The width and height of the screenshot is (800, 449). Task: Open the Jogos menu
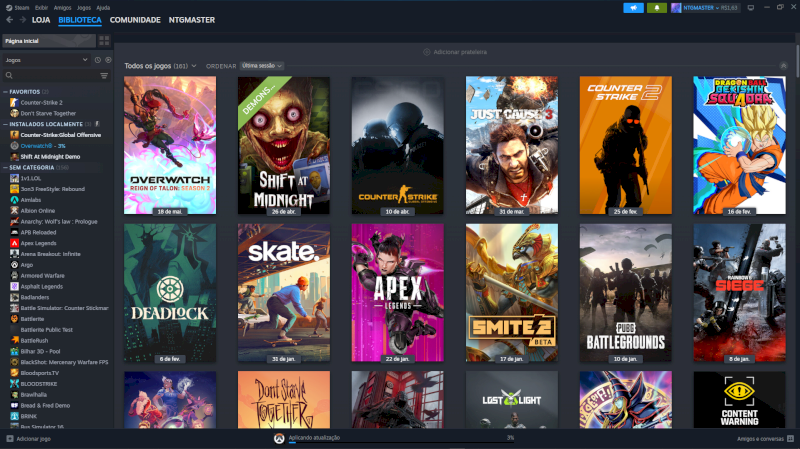click(x=84, y=8)
